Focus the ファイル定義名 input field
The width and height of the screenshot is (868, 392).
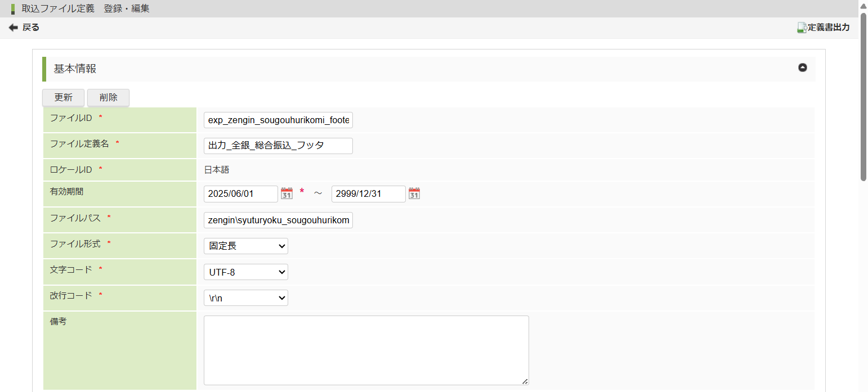click(278, 146)
